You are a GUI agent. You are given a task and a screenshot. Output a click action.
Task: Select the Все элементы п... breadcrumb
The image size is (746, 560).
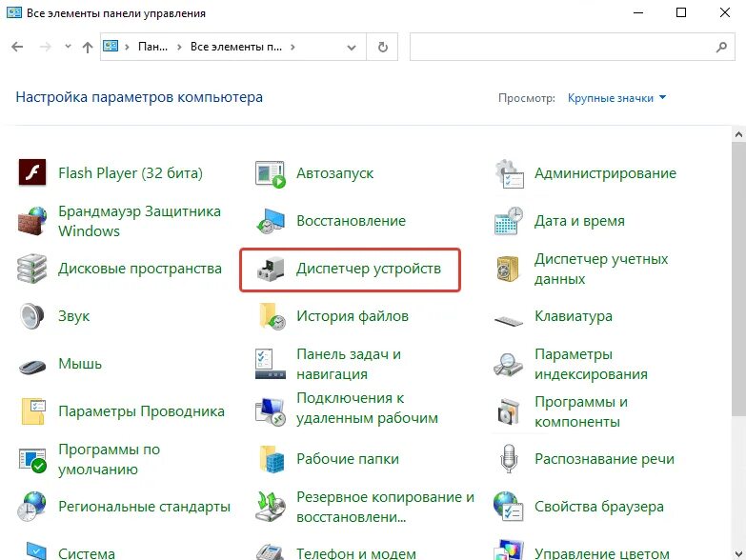pyautogui.click(x=236, y=47)
